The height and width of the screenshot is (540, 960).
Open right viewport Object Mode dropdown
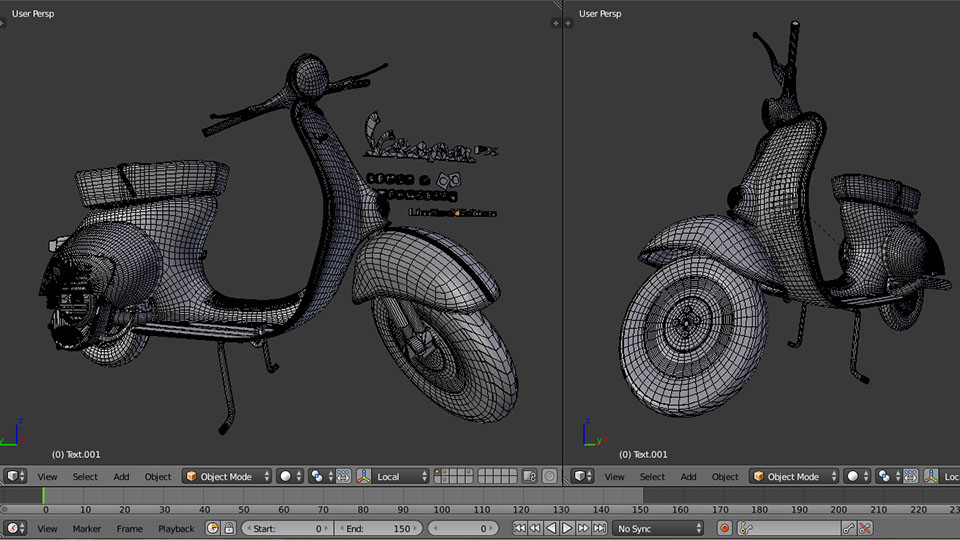point(793,476)
